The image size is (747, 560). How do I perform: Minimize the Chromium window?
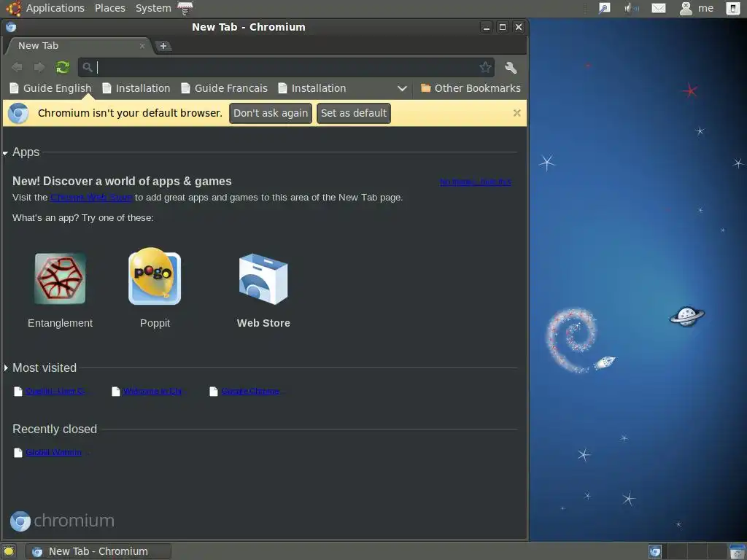486,27
